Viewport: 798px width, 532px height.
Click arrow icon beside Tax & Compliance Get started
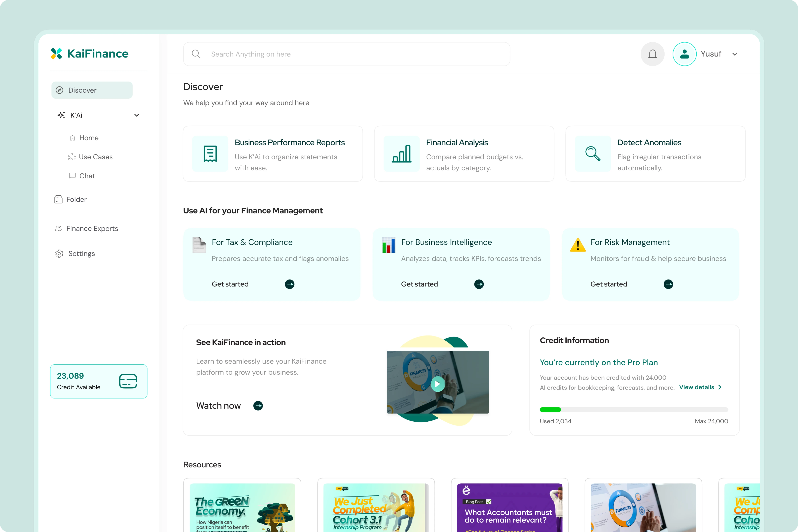(289, 284)
